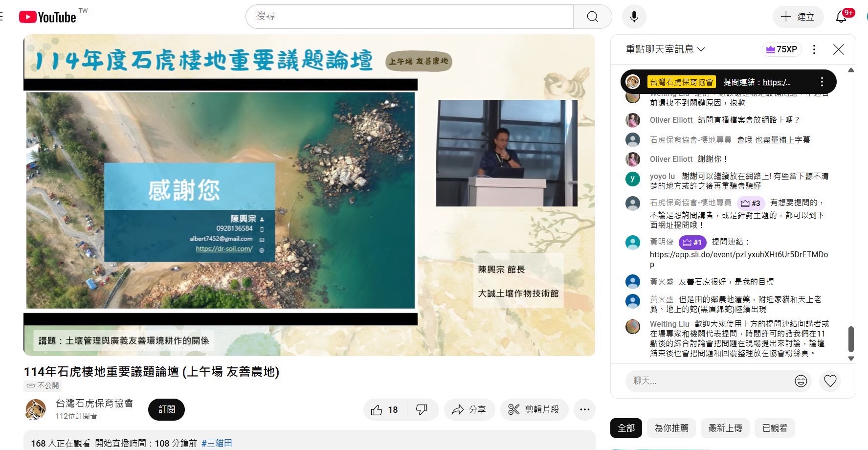Image resolution: width=868 pixels, height=450 pixels.
Task: Click the #1 crown member badge
Action: click(692, 242)
